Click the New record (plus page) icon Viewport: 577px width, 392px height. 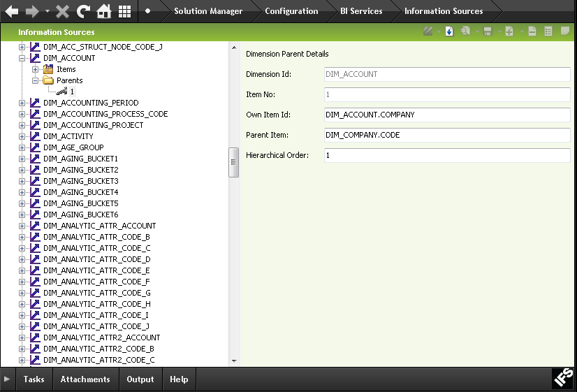point(509,31)
